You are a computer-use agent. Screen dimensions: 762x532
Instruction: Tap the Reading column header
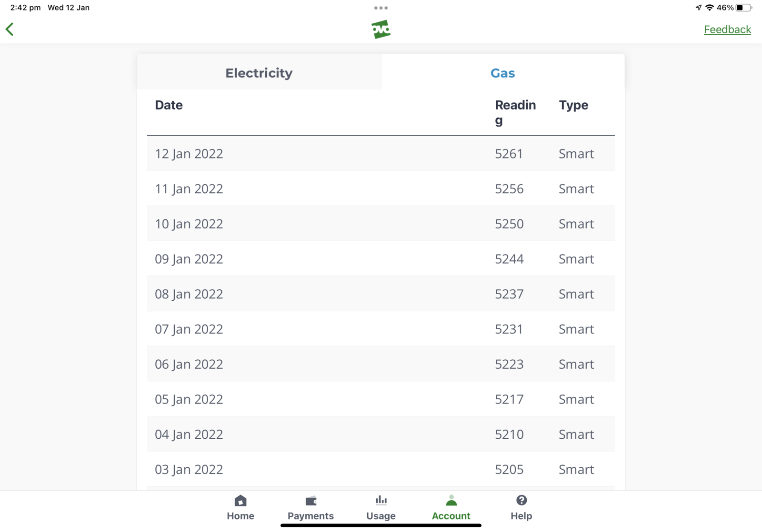click(x=515, y=112)
